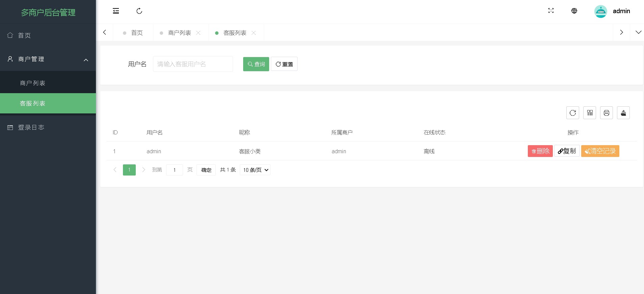Open the language globe icon

click(574, 11)
